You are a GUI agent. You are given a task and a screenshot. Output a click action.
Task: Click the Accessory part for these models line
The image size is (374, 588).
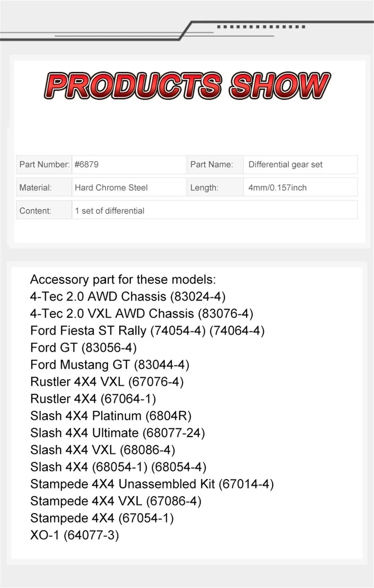[123, 280]
